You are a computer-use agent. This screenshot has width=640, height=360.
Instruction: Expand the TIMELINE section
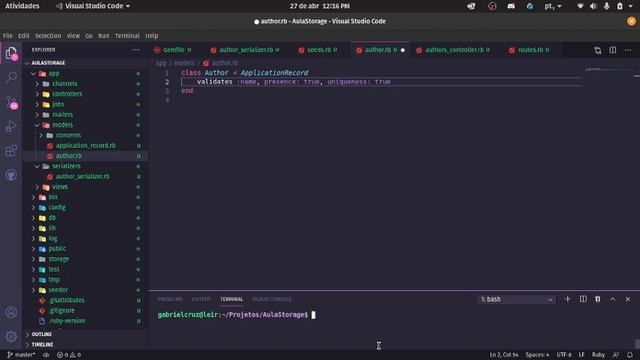pyautogui.click(x=42, y=344)
